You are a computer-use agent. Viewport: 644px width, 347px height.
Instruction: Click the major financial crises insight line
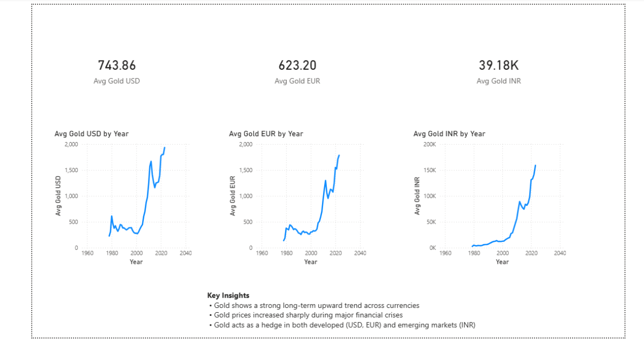[x=308, y=315]
